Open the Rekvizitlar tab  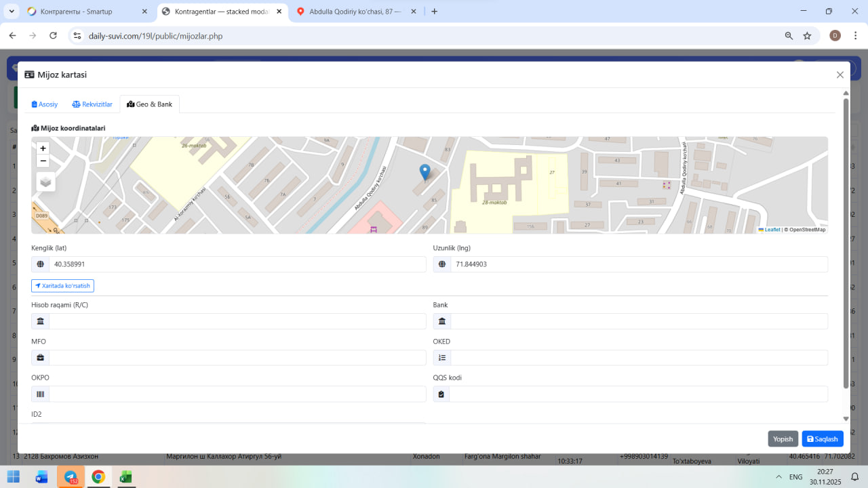point(92,104)
